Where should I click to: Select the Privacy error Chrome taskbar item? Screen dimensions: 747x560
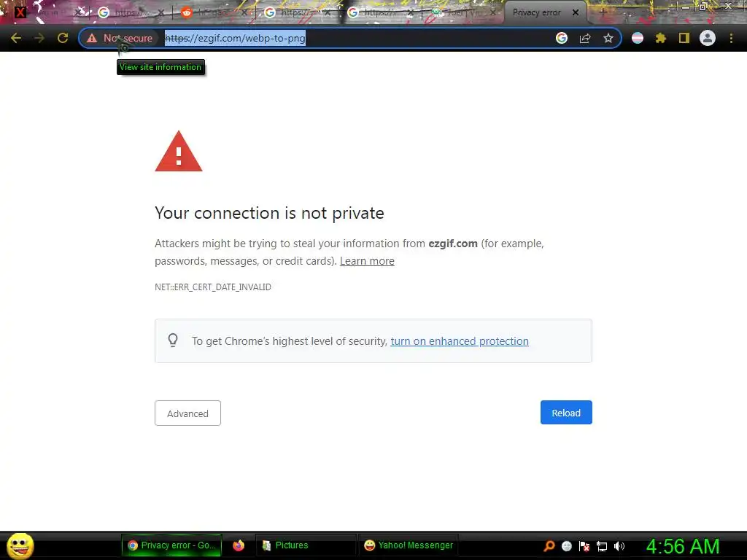pyautogui.click(x=171, y=545)
